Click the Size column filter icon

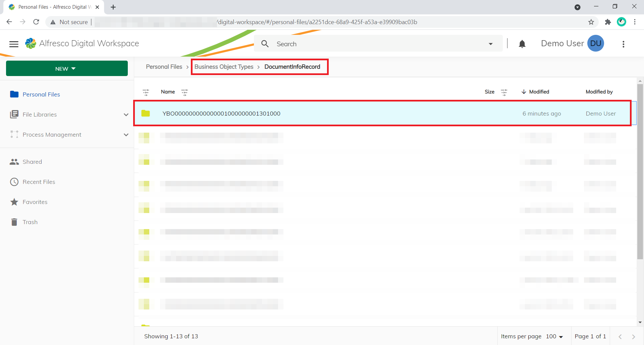coord(504,92)
